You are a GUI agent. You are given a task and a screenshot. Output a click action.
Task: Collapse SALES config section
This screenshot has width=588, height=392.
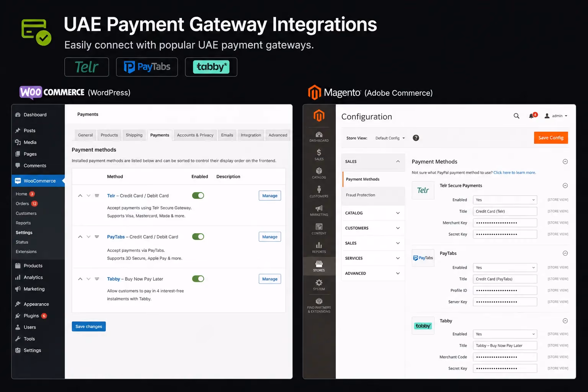click(372, 162)
